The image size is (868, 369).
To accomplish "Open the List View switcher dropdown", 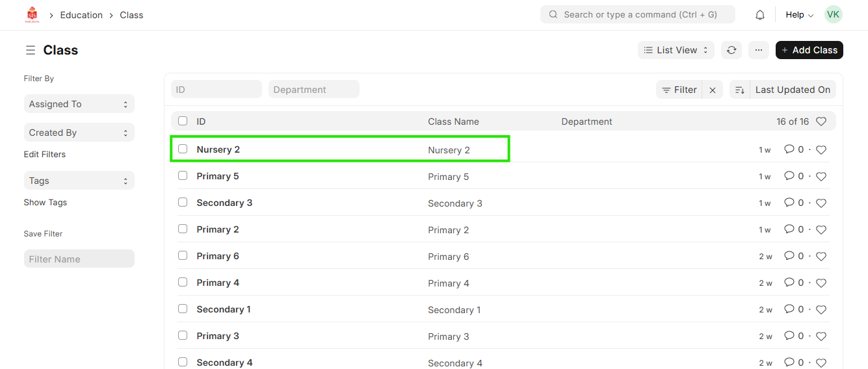I will click(x=676, y=50).
